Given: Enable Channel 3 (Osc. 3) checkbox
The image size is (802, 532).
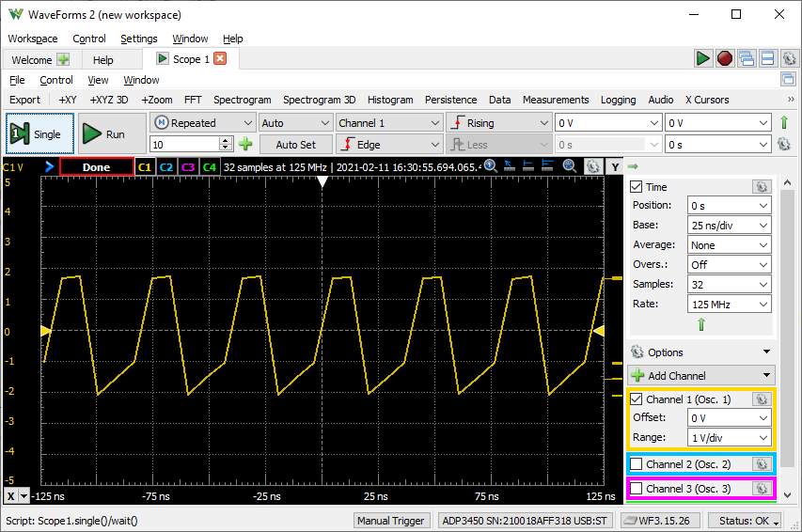Looking at the screenshot, I should pyautogui.click(x=636, y=489).
